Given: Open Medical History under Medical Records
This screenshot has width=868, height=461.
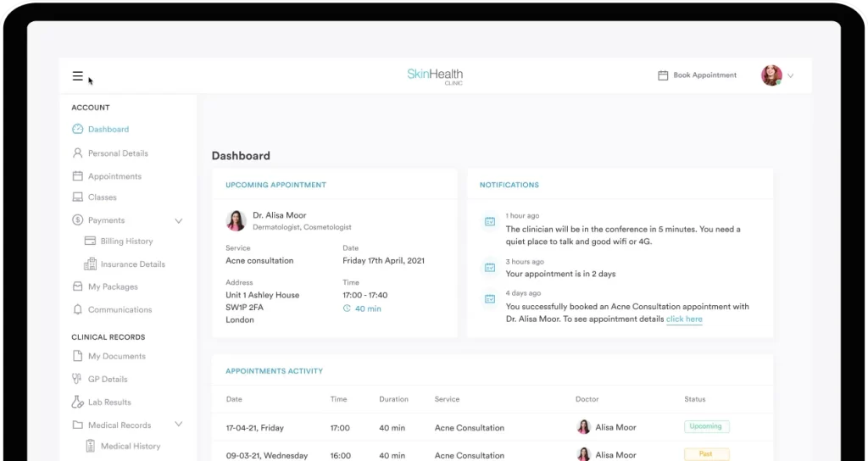Looking at the screenshot, I should click(130, 447).
